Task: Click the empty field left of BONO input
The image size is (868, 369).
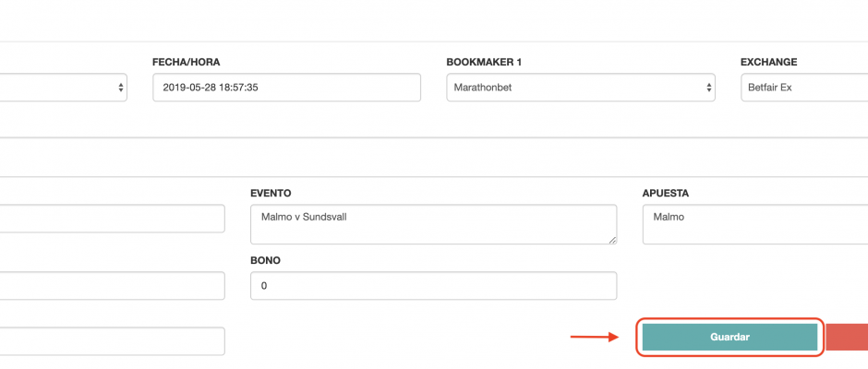Action: click(113, 285)
